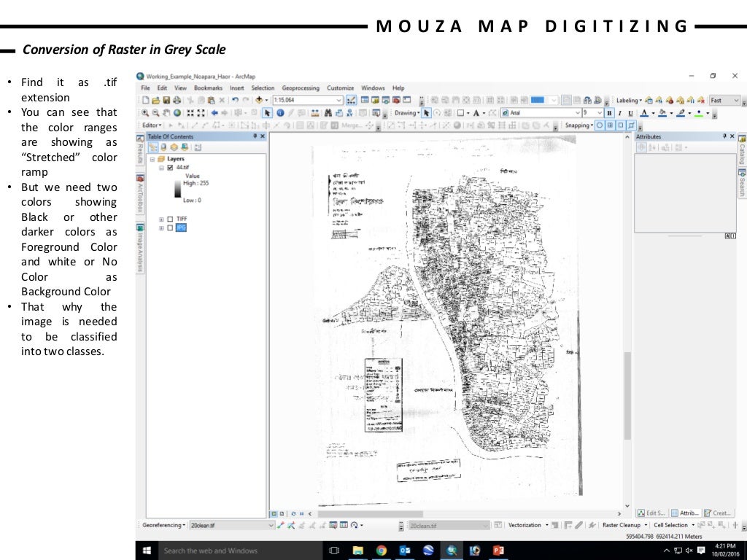Viewport: 747px width, 560px height.
Task: Activate the Pan hand tool
Action: [166, 113]
